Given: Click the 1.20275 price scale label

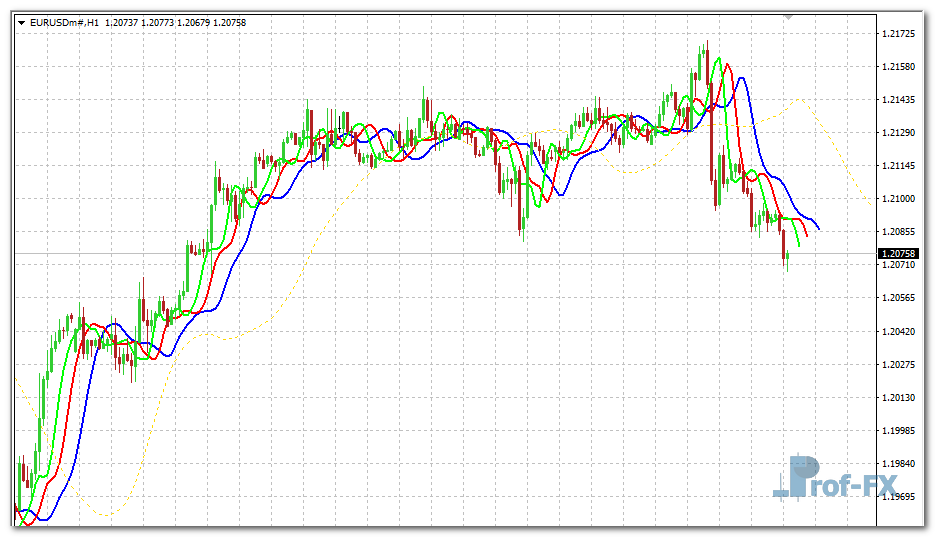Looking at the screenshot, I should [x=900, y=364].
